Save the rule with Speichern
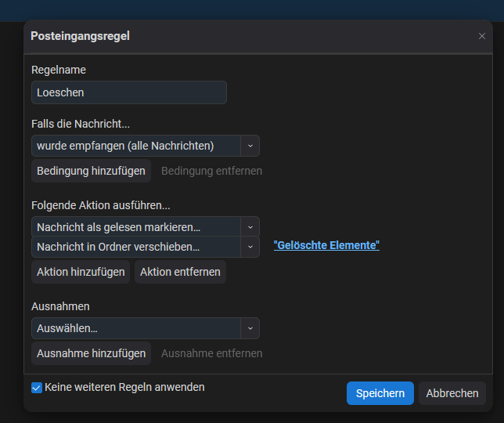 380,393
